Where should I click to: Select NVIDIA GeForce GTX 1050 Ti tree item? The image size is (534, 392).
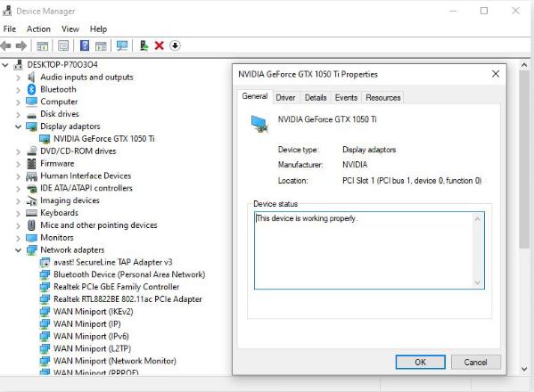coord(104,139)
